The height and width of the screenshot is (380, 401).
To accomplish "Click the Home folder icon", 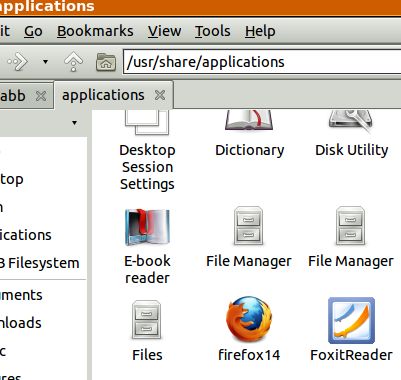I will (x=106, y=62).
